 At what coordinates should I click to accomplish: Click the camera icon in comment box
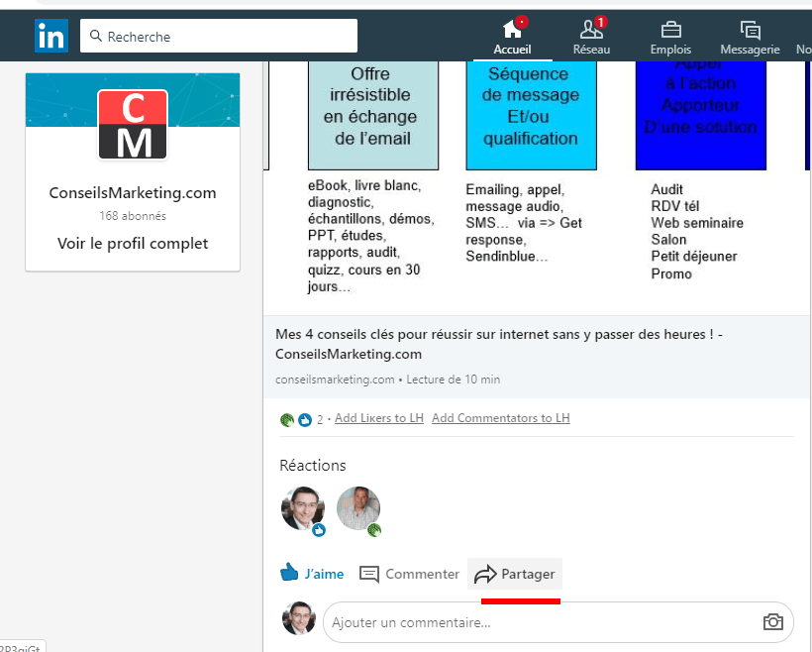[x=773, y=622]
